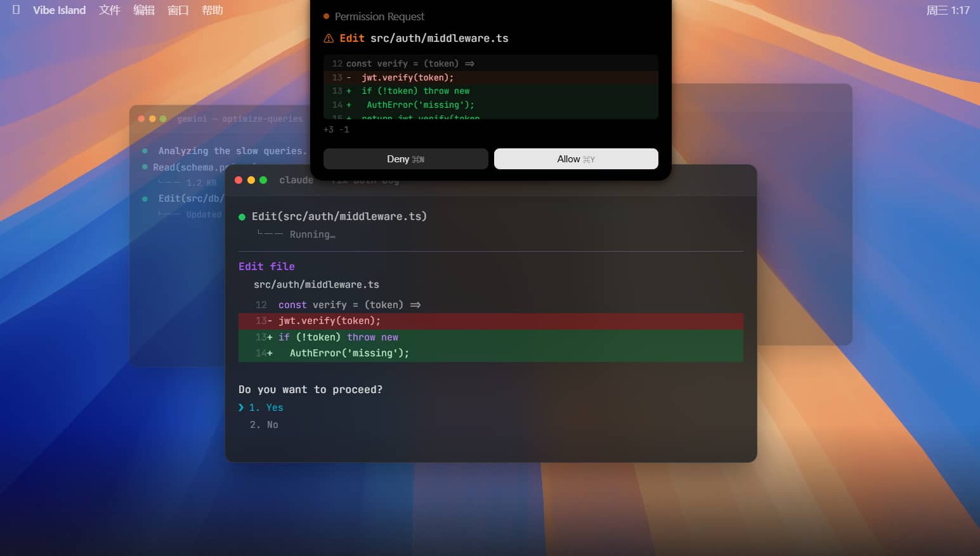The image size is (980, 556).
Task: Open the Vibe Island app menu
Action: (x=59, y=10)
